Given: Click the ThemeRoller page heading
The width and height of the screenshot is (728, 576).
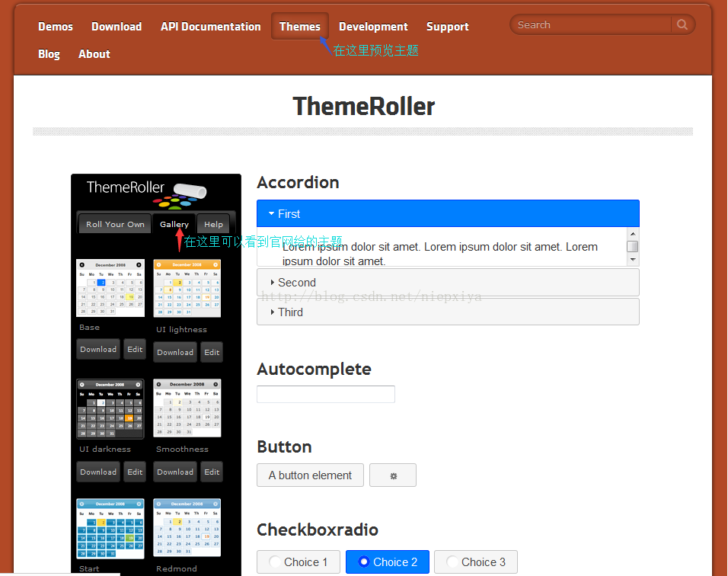Looking at the screenshot, I should click(x=363, y=107).
